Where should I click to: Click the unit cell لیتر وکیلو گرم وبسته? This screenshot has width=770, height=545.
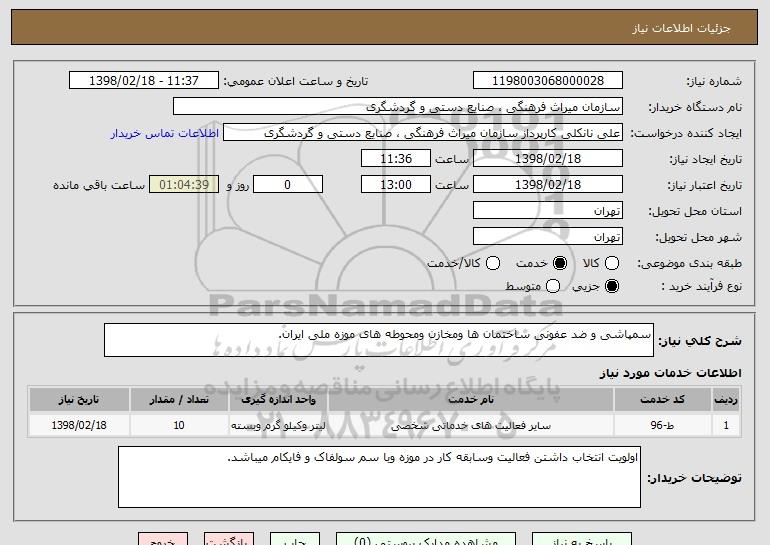pyautogui.click(x=278, y=425)
